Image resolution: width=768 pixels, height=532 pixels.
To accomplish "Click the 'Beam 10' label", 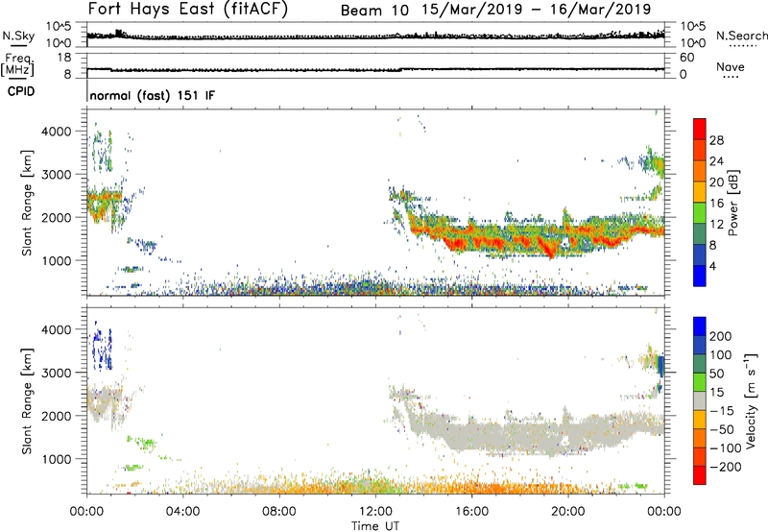I will (x=374, y=11).
